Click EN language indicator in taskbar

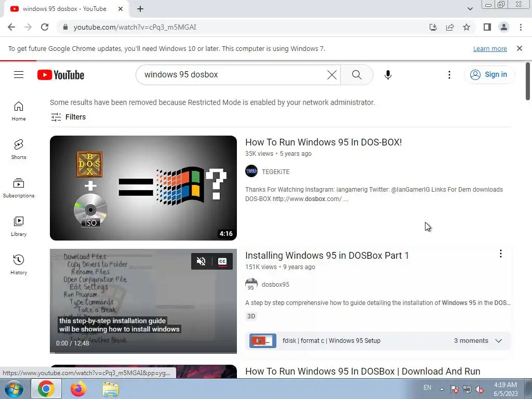coord(427,388)
